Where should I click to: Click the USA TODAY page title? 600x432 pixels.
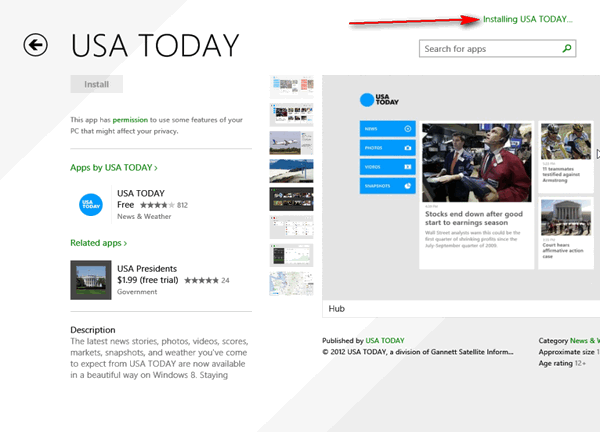click(155, 46)
